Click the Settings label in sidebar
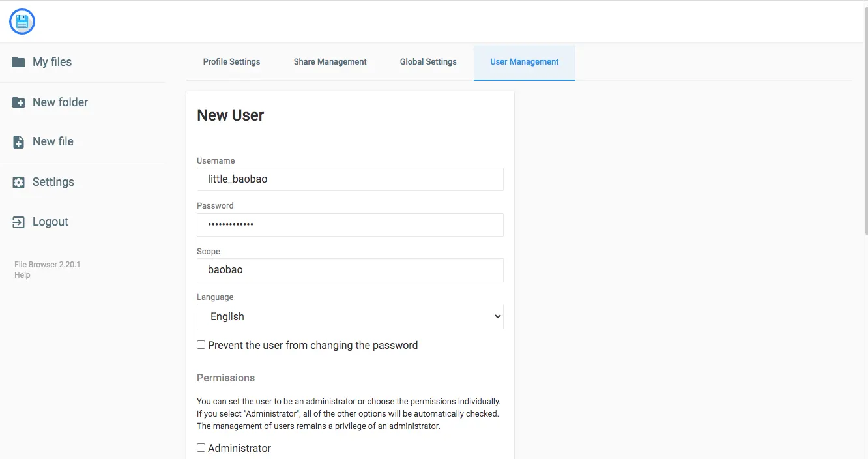 (x=53, y=182)
